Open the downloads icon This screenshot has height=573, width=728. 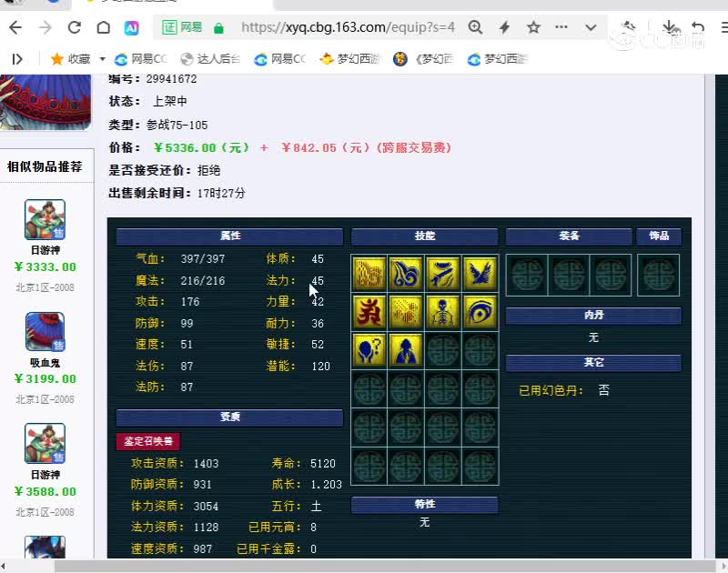click(670, 27)
